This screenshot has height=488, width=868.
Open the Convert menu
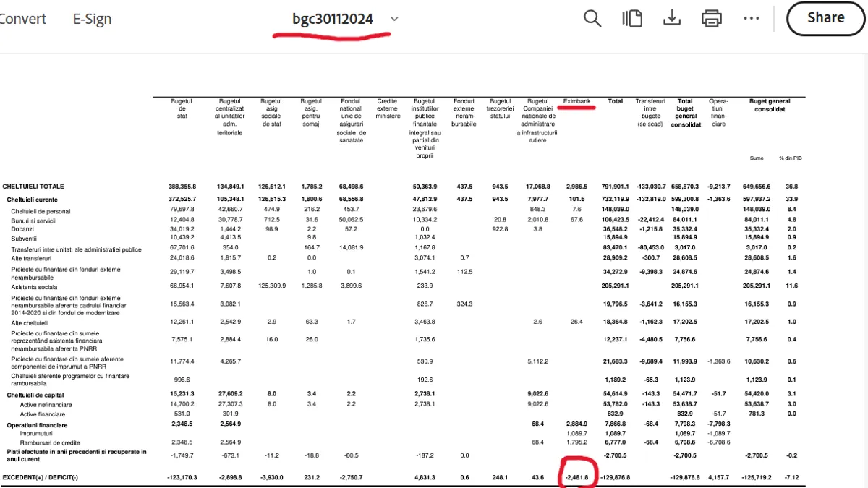tap(23, 19)
